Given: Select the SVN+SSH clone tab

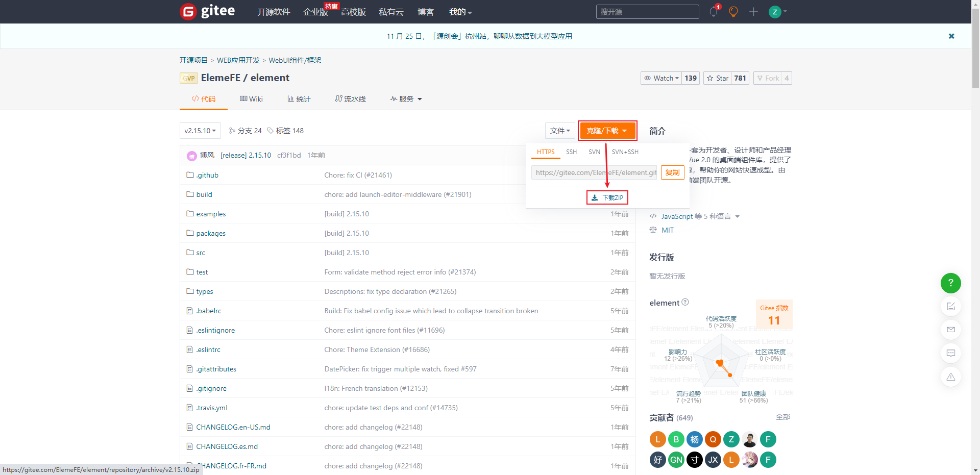Looking at the screenshot, I should 625,152.
